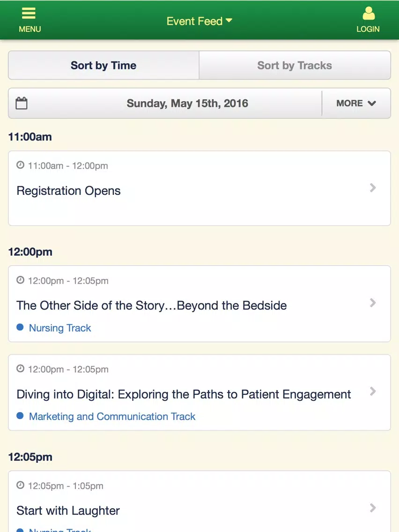Image resolution: width=399 pixels, height=532 pixels.
Task: Click the blue dot beside Nursing Track
Action: point(20,327)
